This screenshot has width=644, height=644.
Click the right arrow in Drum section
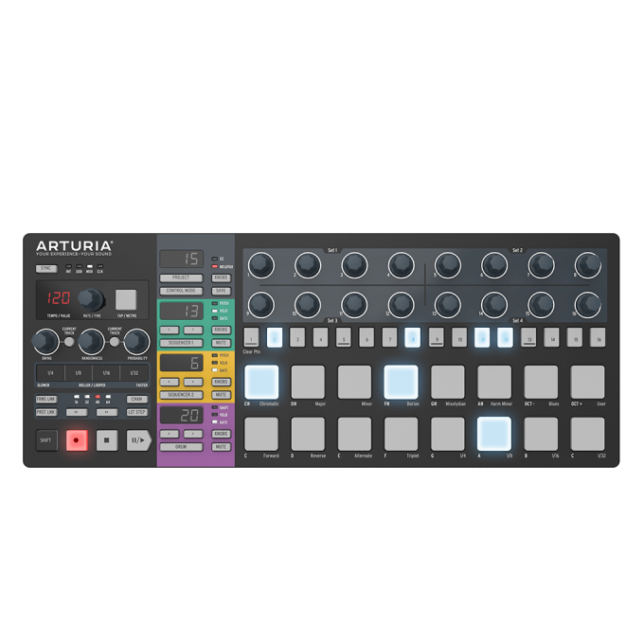coord(193,434)
